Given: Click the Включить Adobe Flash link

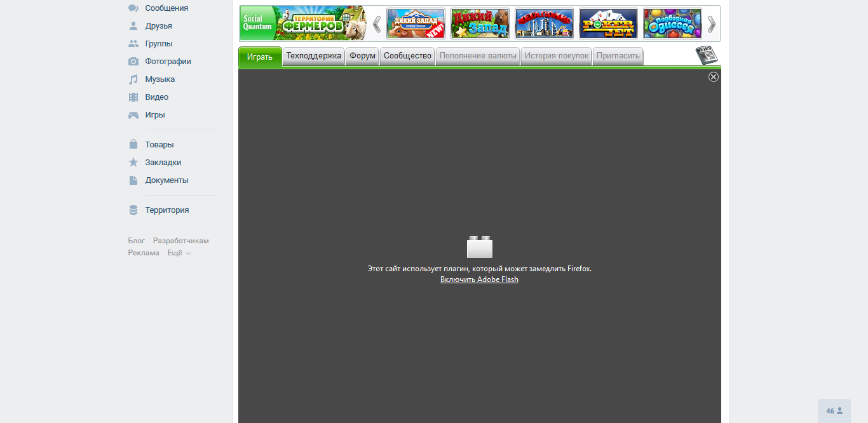Looking at the screenshot, I should coord(479,279).
